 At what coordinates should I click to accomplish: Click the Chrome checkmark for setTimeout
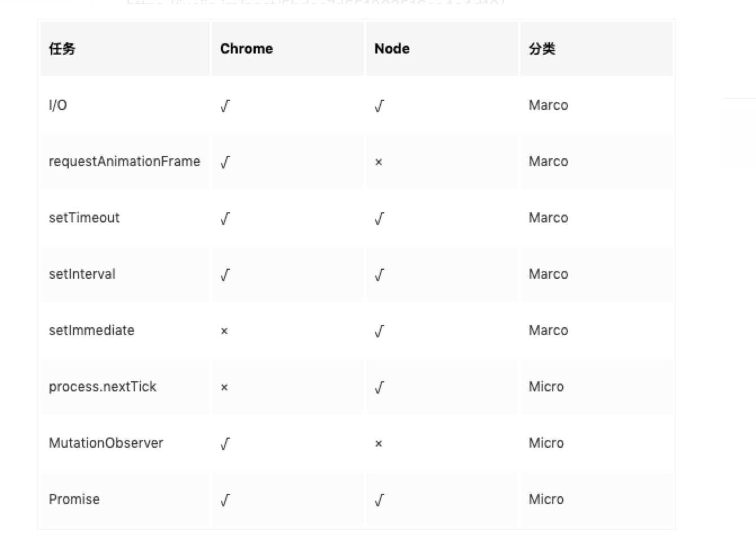[x=225, y=219]
